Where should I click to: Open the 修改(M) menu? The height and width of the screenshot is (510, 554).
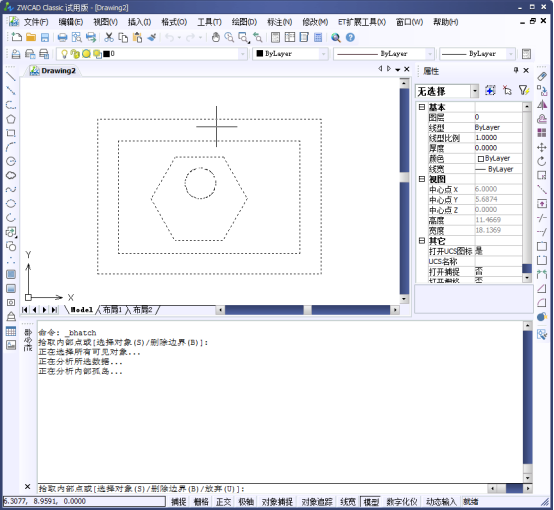[315, 22]
